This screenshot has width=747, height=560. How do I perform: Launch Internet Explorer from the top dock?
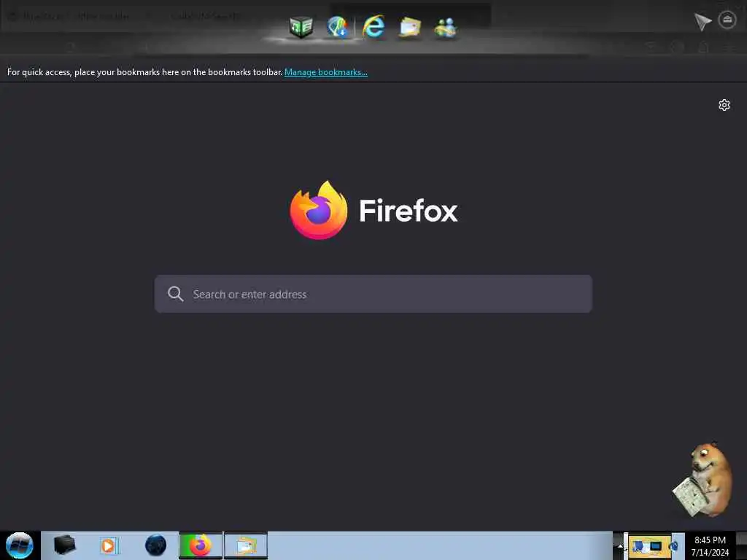click(373, 26)
